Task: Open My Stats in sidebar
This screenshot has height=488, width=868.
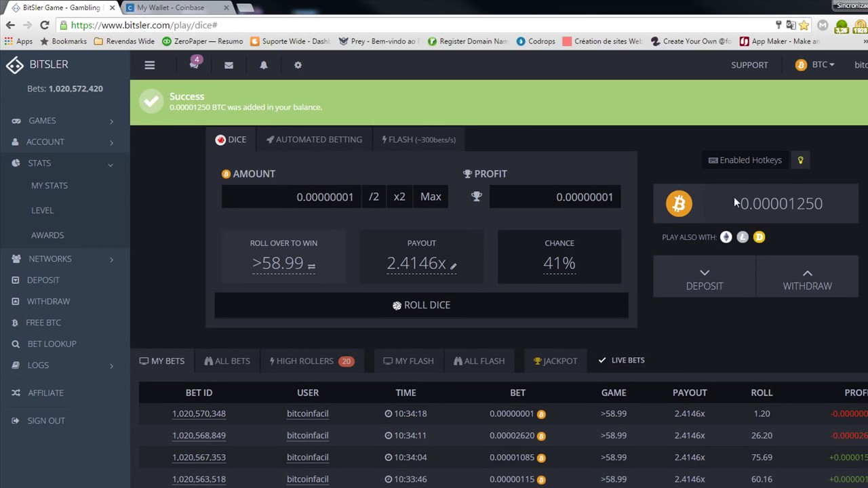Action: [x=50, y=186]
